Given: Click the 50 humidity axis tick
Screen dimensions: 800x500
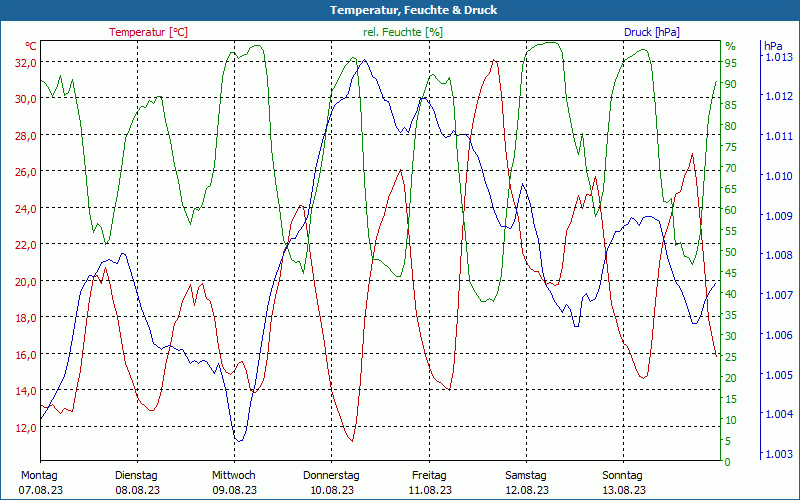Looking at the screenshot, I should 731,252.
